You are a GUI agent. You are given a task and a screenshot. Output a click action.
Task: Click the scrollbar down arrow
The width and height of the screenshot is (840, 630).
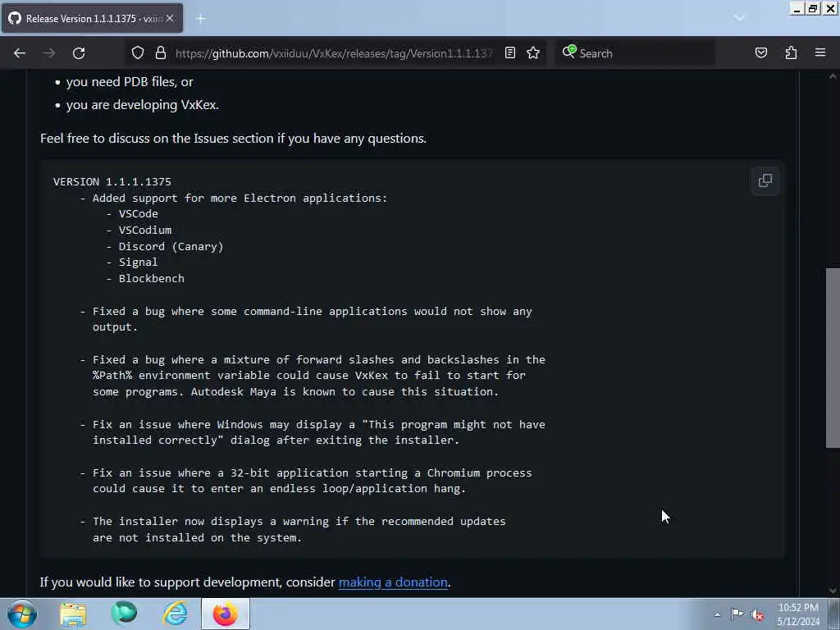(x=833, y=591)
